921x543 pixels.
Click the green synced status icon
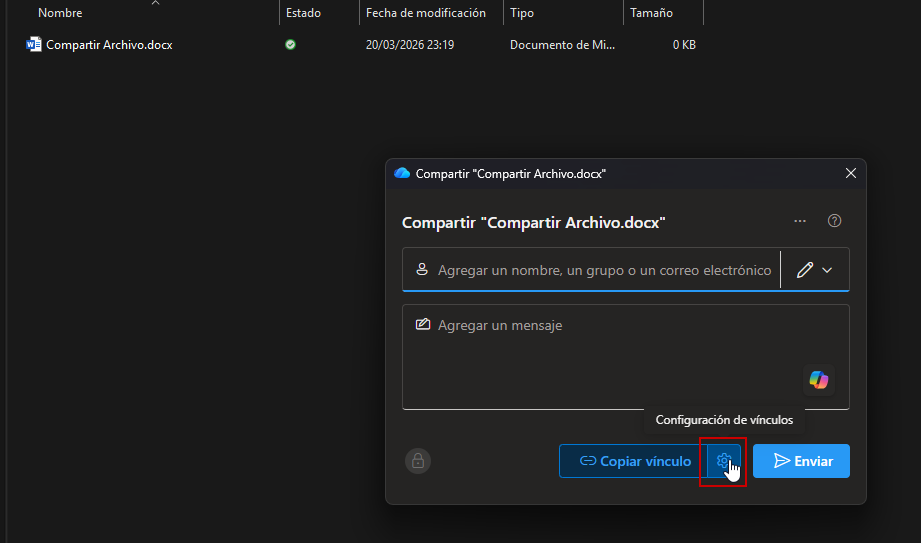tap(290, 45)
